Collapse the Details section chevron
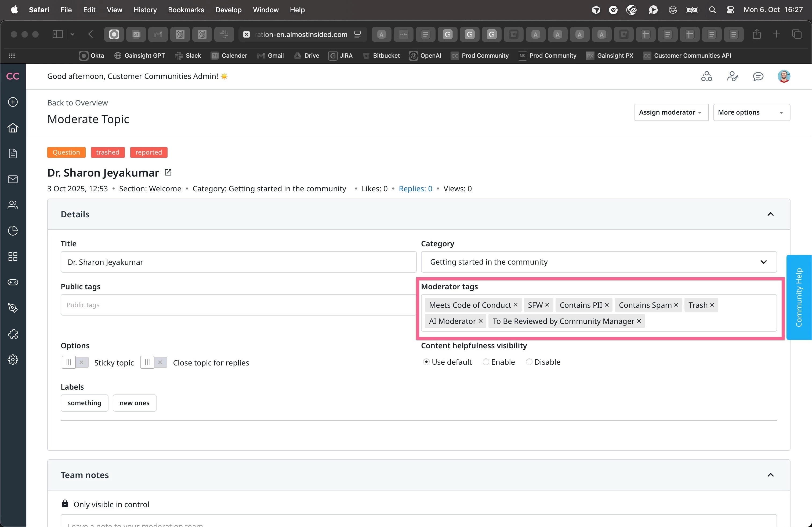This screenshot has height=527, width=812. [x=770, y=214]
